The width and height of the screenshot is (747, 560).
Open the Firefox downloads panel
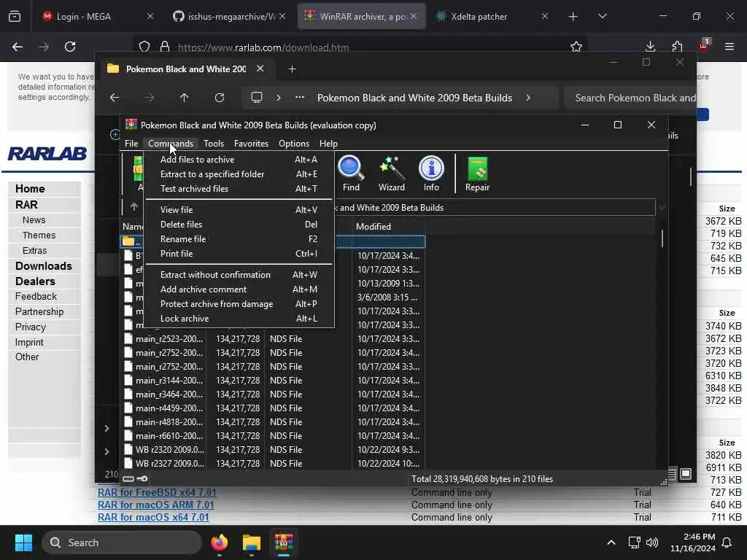(x=650, y=47)
